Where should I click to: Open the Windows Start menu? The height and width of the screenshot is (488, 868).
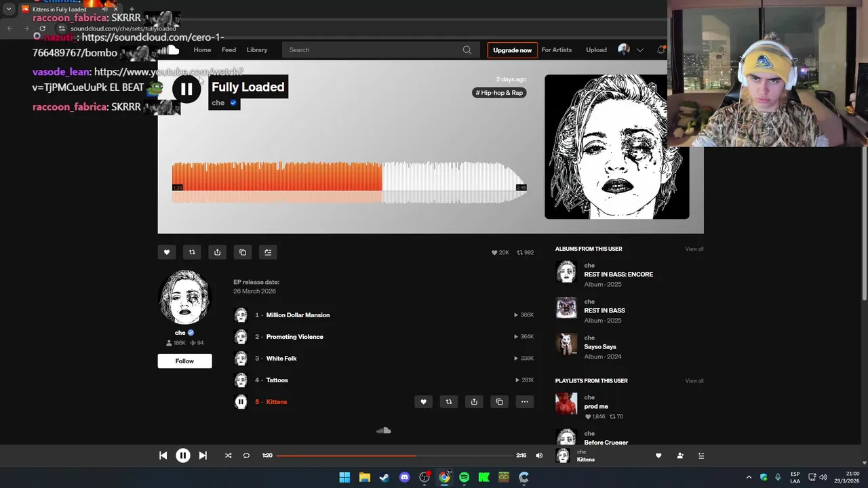click(x=344, y=477)
